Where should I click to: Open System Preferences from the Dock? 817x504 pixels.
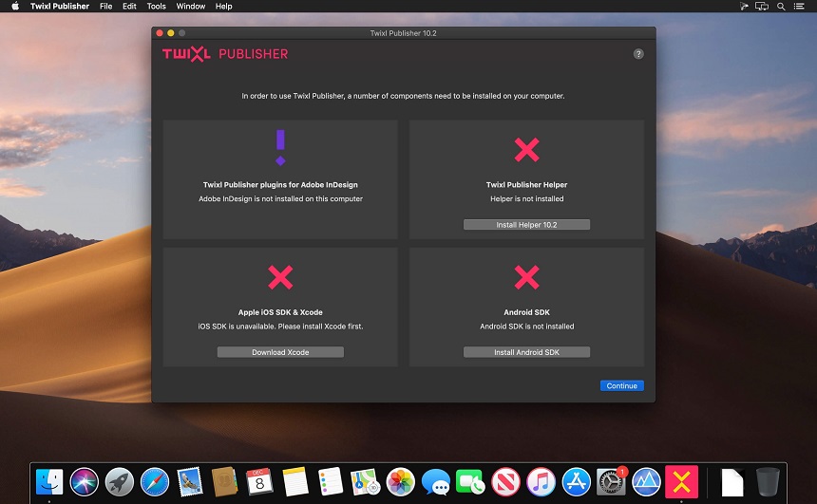611,481
